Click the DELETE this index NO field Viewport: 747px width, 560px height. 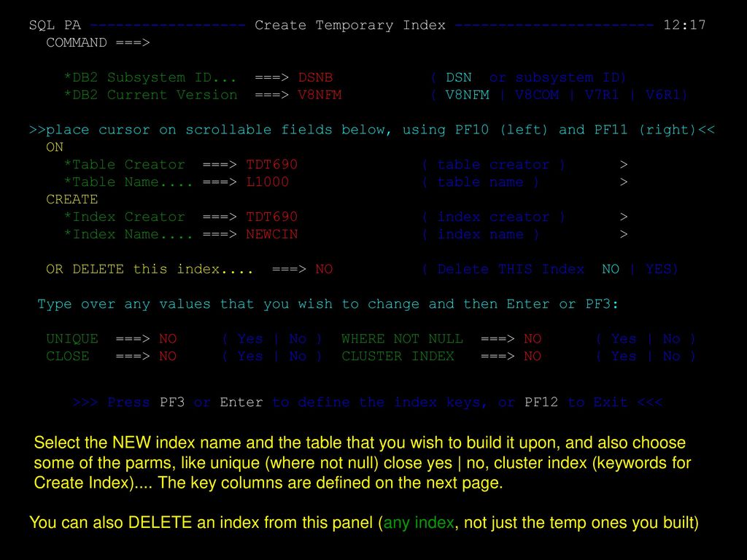point(324,269)
